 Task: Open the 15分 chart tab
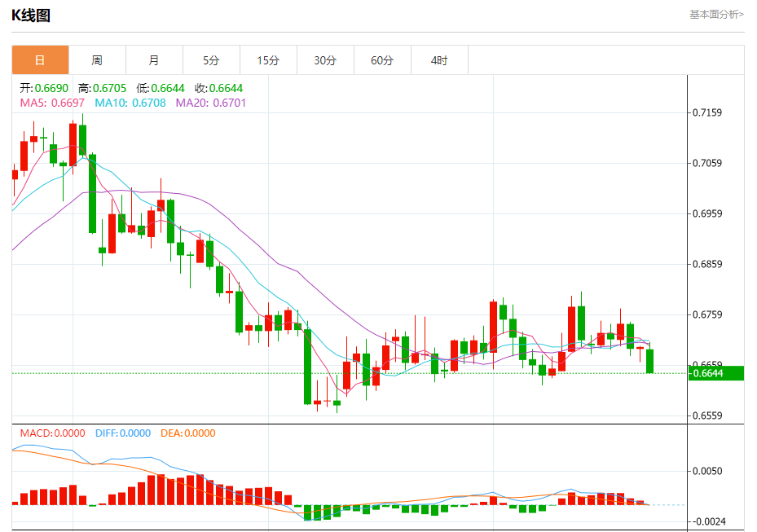[x=268, y=60]
